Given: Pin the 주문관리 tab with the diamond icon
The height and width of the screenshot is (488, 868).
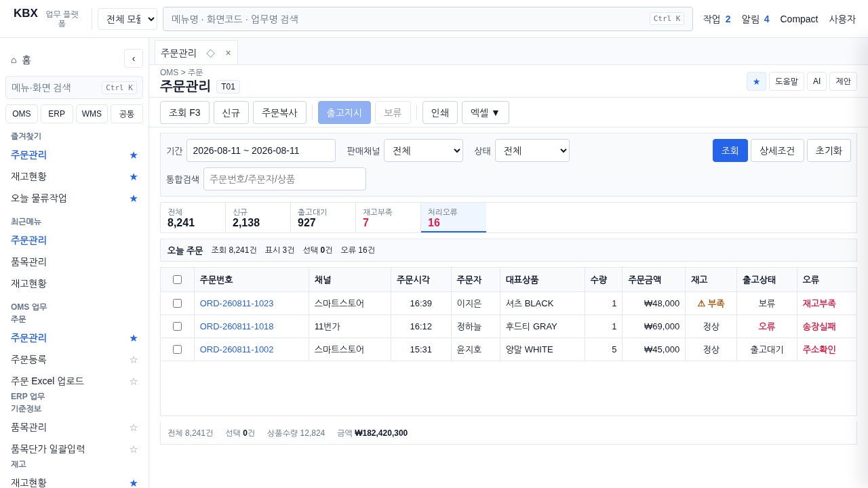Looking at the screenshot, I should point(210,53).
